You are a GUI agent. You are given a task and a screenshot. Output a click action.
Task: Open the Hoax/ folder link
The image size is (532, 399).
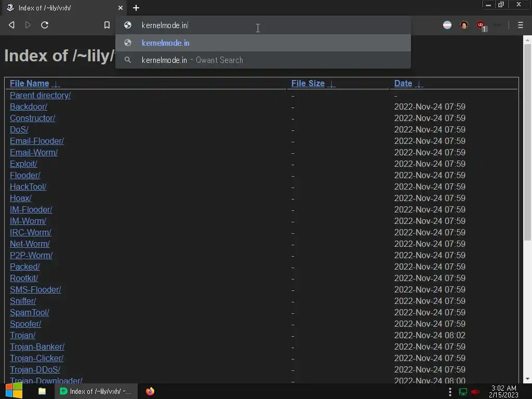point(21,198)
